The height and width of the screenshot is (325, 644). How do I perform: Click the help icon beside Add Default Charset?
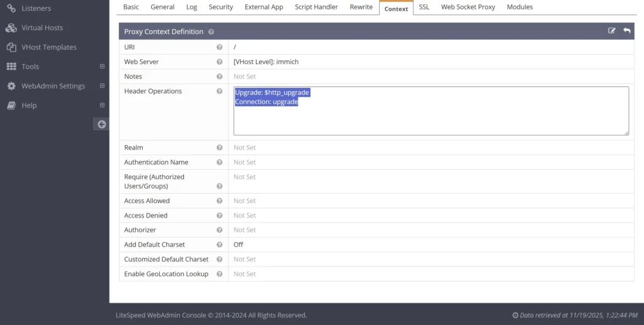[219, 245]
